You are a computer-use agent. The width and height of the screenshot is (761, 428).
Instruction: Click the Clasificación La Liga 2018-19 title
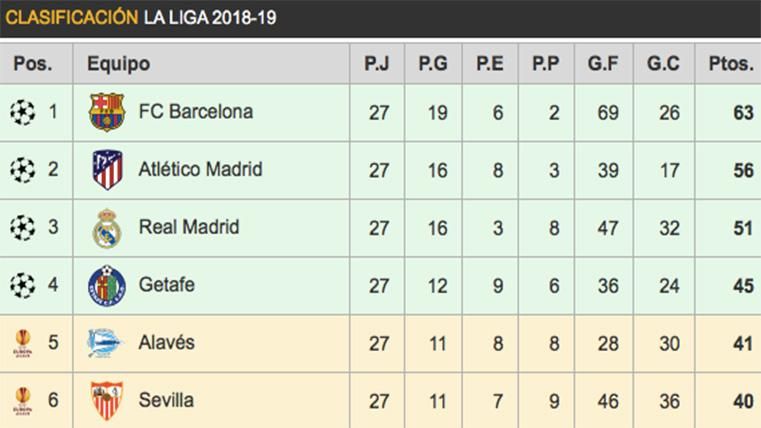click(142, 18)
